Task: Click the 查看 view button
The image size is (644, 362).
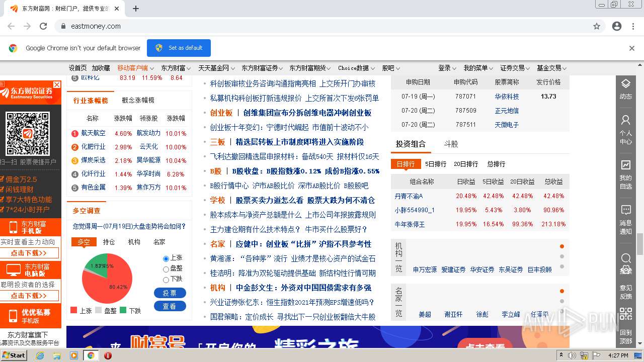Action: coord(170,306)
